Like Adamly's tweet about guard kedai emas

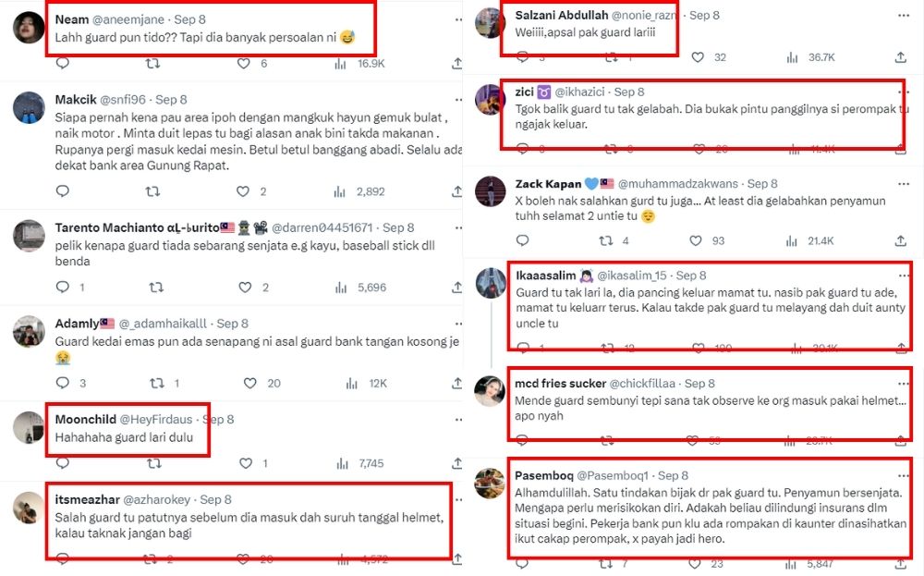(x=249, y=383)
